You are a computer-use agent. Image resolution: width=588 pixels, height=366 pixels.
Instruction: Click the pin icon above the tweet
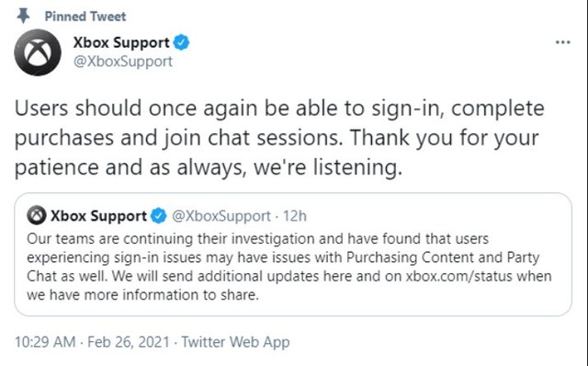(x=24, y=17)
